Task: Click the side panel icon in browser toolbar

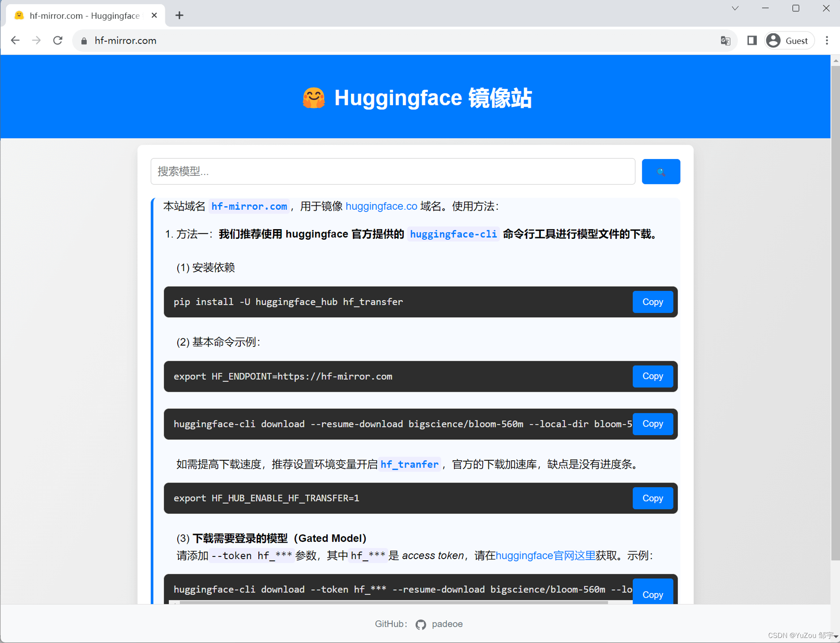Action: pyautogui.click(x=752, y=40)
